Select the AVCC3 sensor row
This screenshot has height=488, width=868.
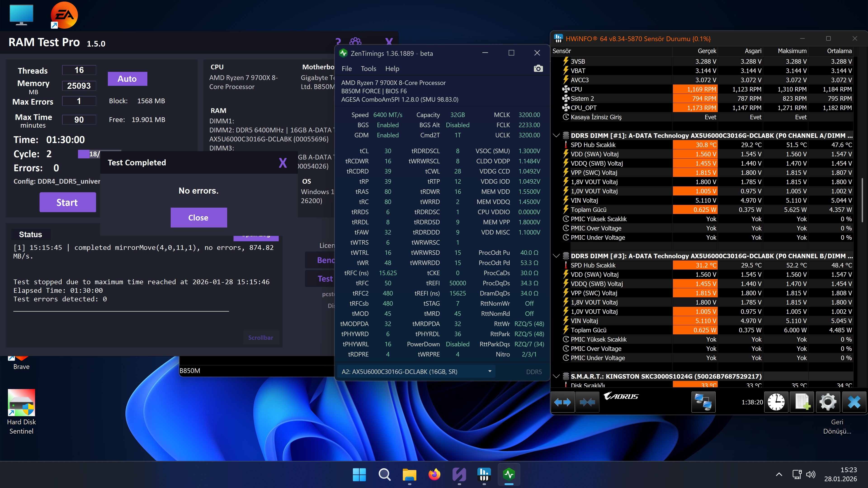pyautogui.click(x=702, y=80)
